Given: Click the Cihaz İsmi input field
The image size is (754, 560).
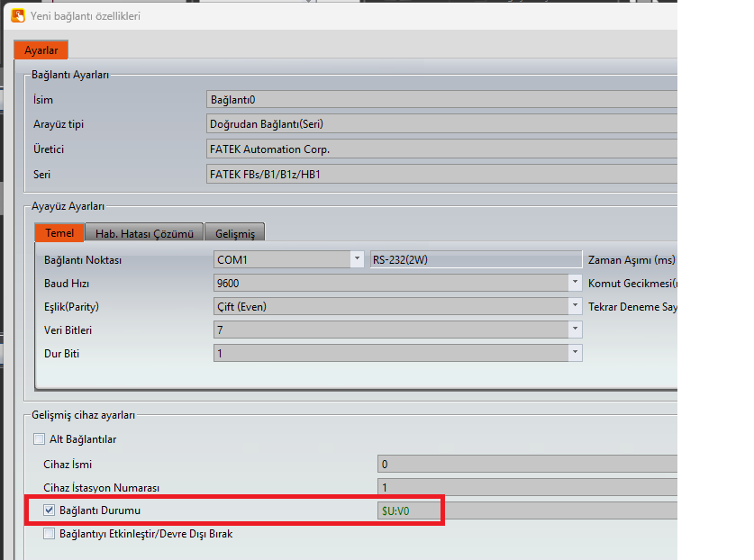Looking at the screenshot, I should click(x=527, y=464).
